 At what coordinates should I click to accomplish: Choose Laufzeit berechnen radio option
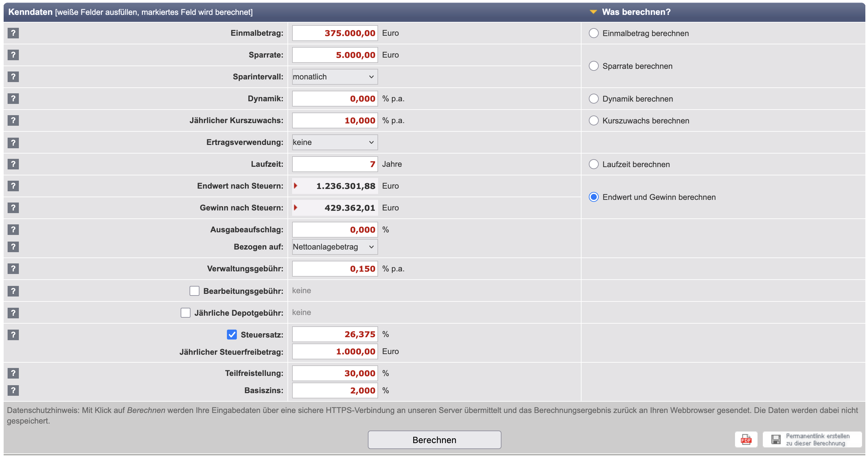[593, 164]
